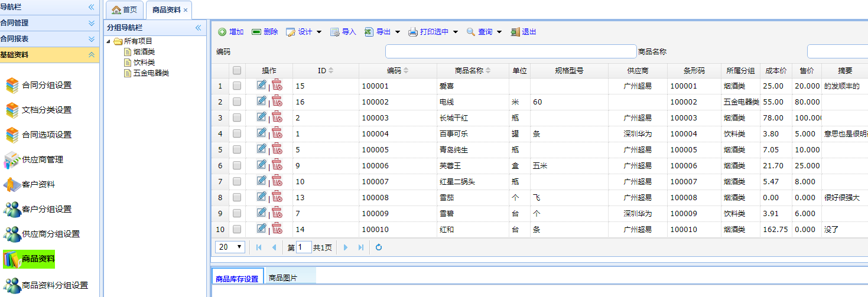Expand the 合同管理 accordion section

pos(91,23)
